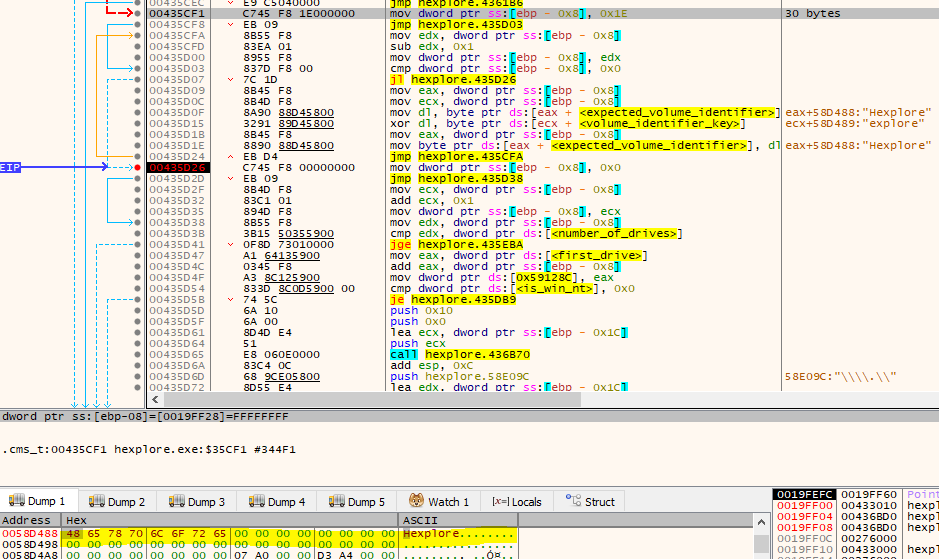The image size is (939, 559).
Task: Toggle breakpoint dot beside address 00435D07
Action: [138, 80]
